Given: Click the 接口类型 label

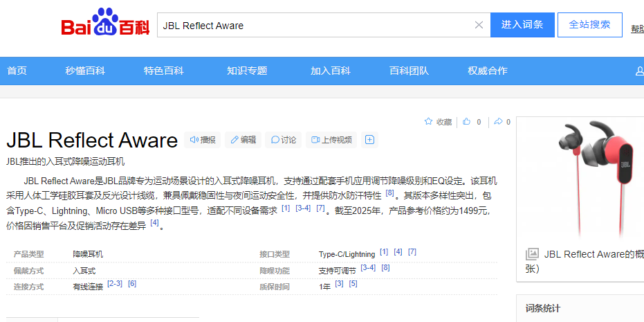Looking at the screenshot, I should [x=275, y=254].
